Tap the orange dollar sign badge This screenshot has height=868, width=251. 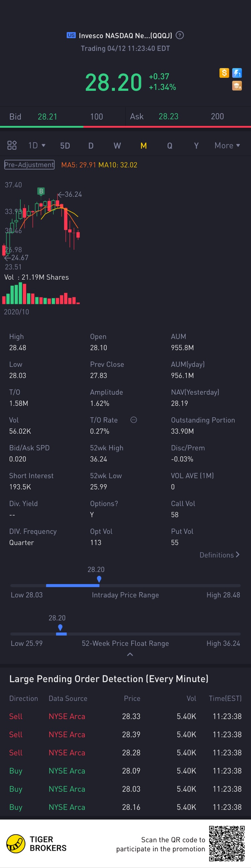pyautogui.click(x=224, y=73)
